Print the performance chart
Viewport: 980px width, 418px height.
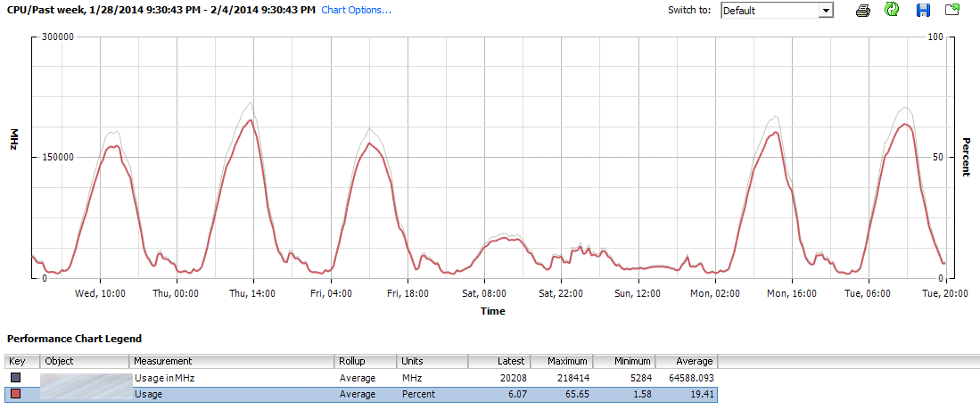(863, 10)
